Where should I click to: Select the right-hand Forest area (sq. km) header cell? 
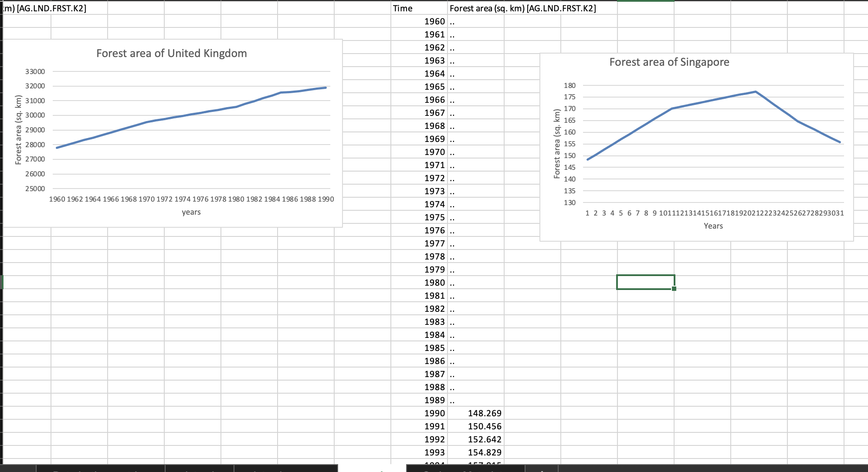pyautogui.click(x=476, y=8)
